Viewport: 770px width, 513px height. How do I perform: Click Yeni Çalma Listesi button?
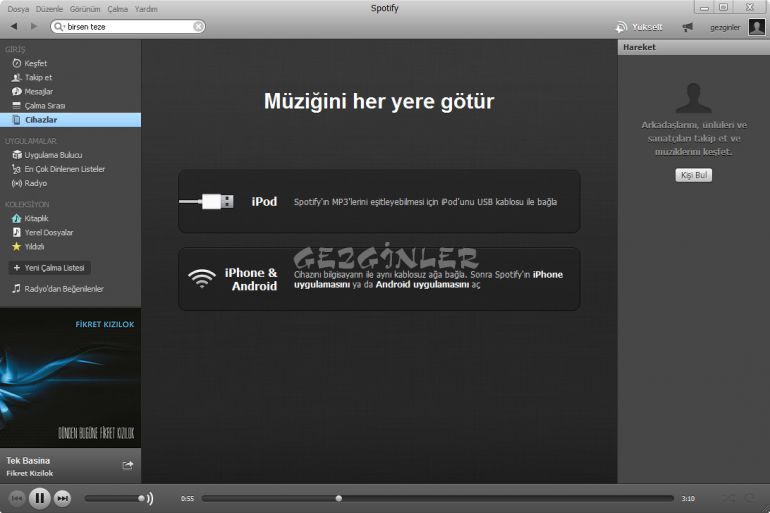point(49,268)
